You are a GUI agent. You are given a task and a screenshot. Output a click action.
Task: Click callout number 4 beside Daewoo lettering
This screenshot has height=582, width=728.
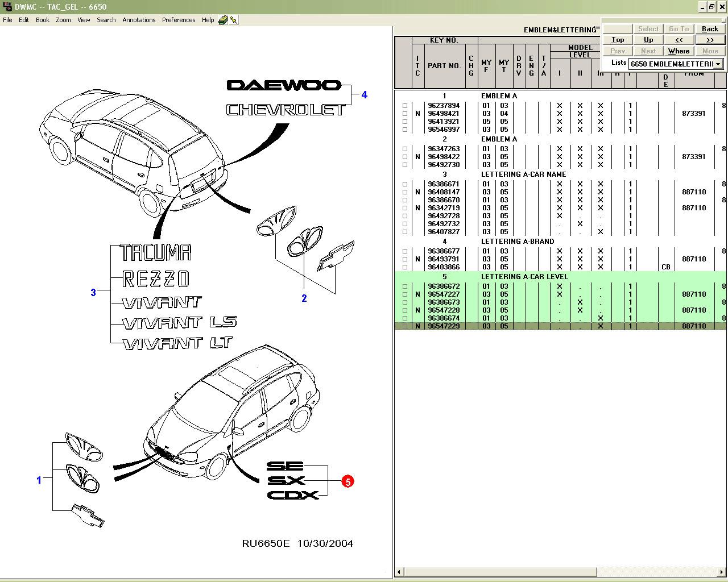tap(365, 95)
